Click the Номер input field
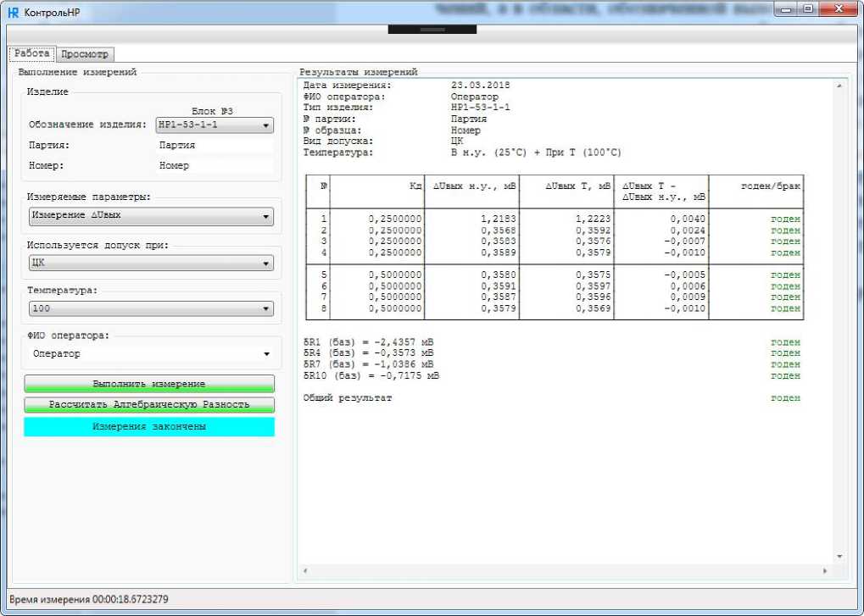 pos(215,166)
